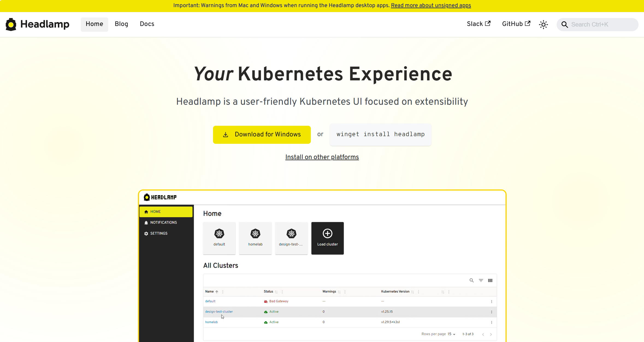Click the download arrow icon on the yellow button
Screen dimensions: 644x342
click(x=226, y=135)
